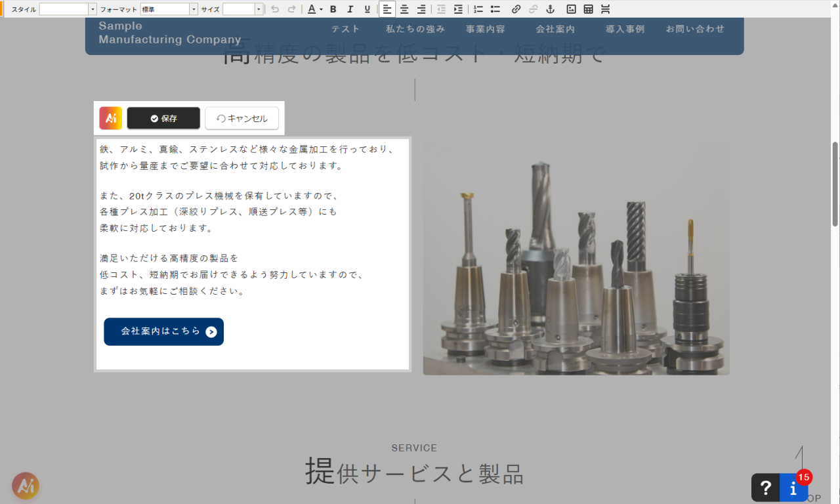
Task: Click floating AI icon at bottom left
Action: (26, 486)
